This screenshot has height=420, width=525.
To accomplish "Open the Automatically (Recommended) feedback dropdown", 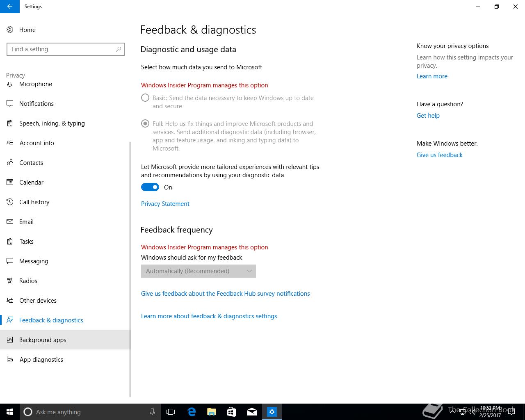I will [x=199, y=271].
